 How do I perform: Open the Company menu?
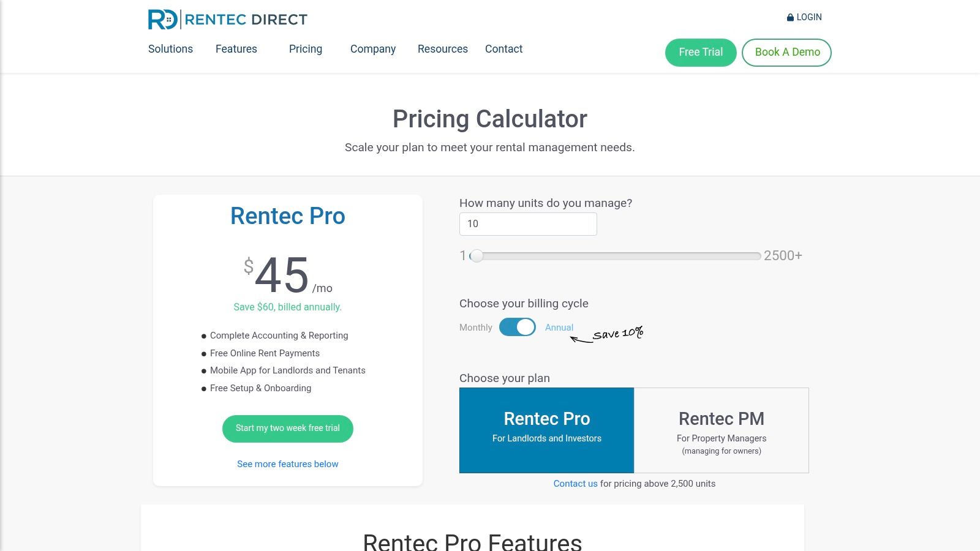pos(372,49)
